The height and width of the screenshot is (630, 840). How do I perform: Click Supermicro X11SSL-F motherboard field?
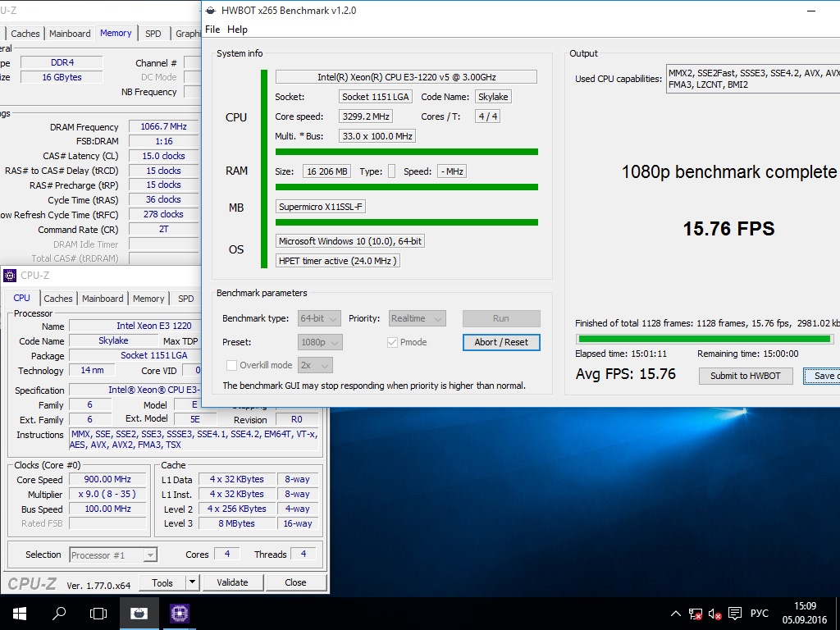pyautogui.click(x=321, y=207)
